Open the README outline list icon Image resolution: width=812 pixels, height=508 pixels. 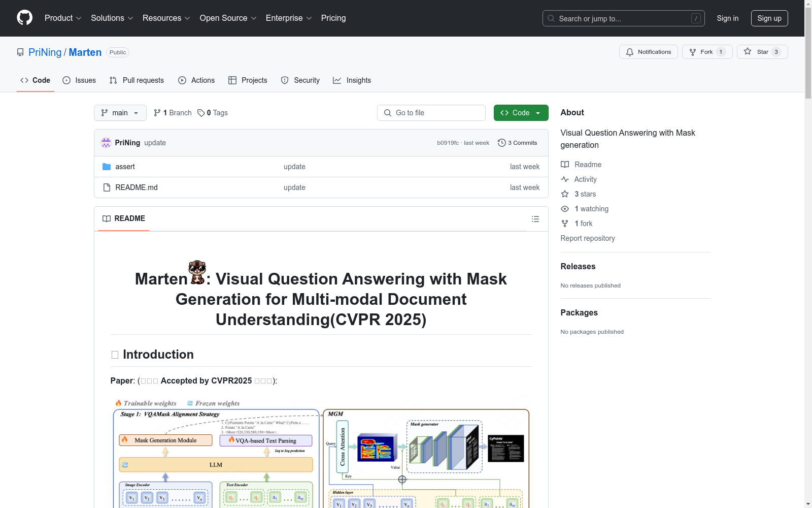535,219
